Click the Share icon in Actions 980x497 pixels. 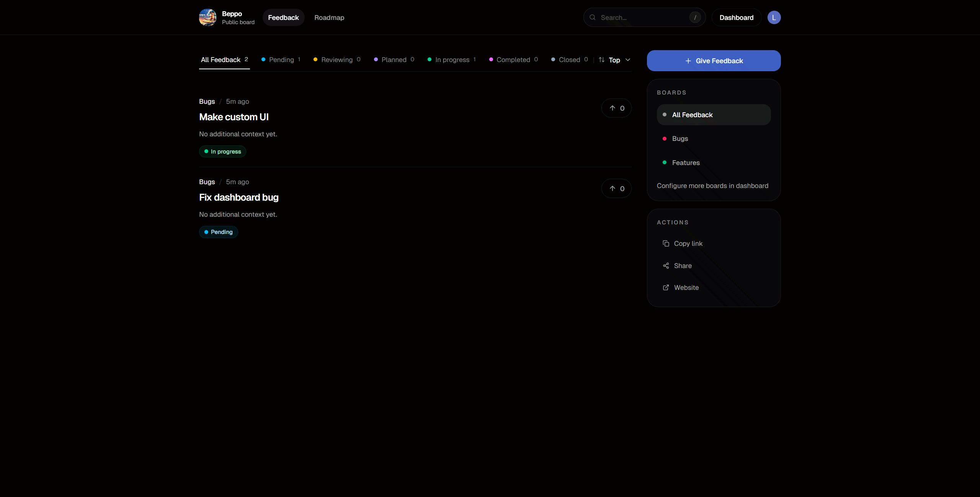click(x=665, y=265)
